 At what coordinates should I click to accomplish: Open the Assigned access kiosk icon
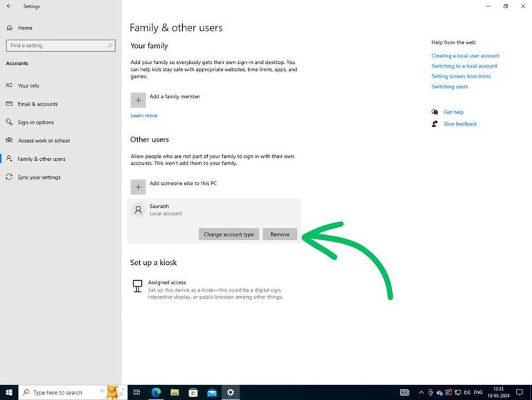click(x=137, y=286)
